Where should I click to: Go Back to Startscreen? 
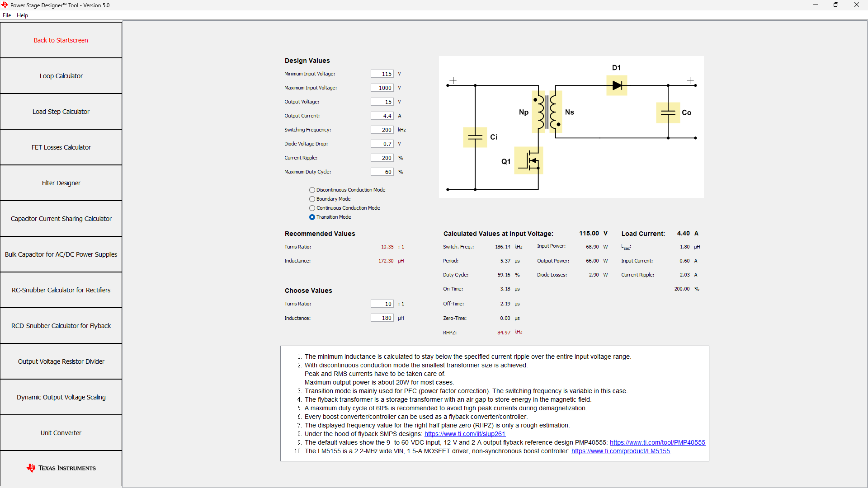(61, 40)
